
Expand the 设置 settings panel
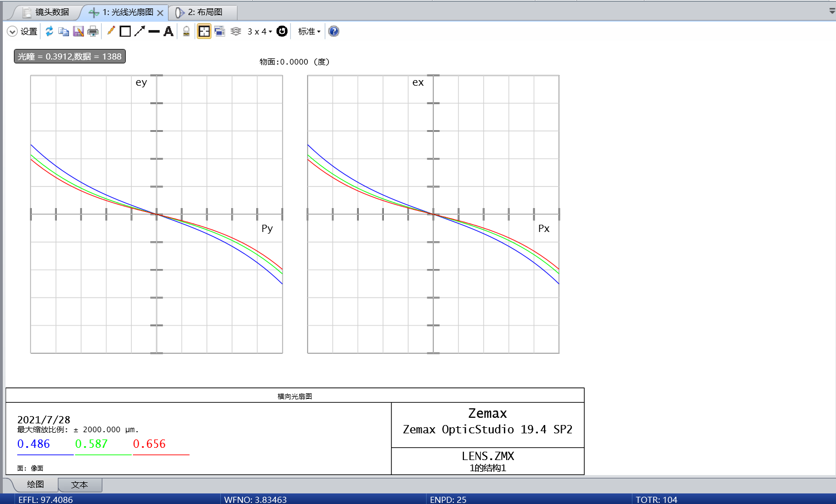coord(22,32)
